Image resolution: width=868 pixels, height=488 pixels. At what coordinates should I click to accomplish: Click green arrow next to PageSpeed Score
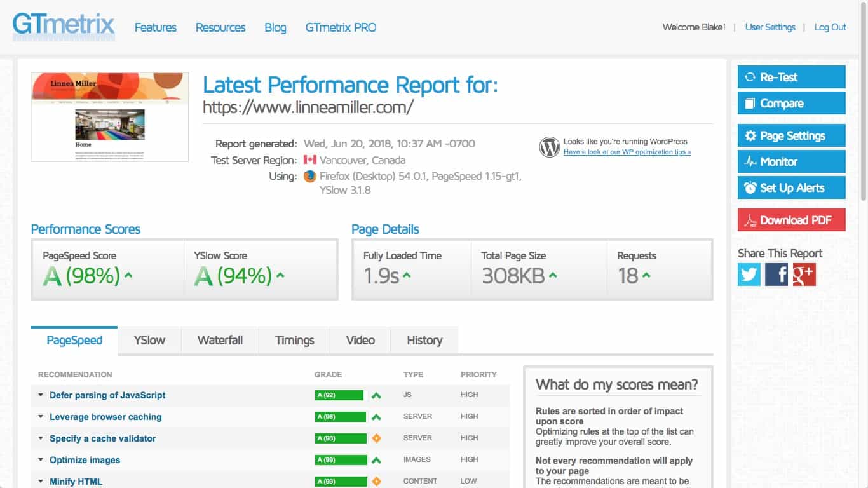coord(128,276)
